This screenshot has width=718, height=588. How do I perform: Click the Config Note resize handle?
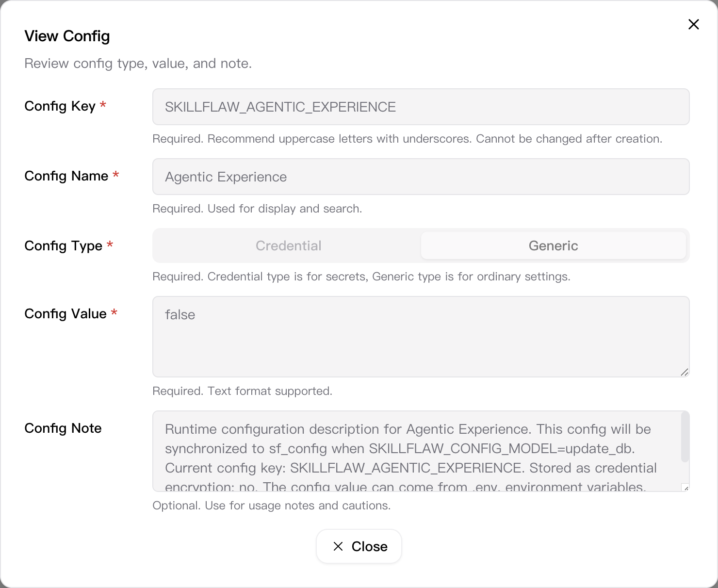[685, 487]
